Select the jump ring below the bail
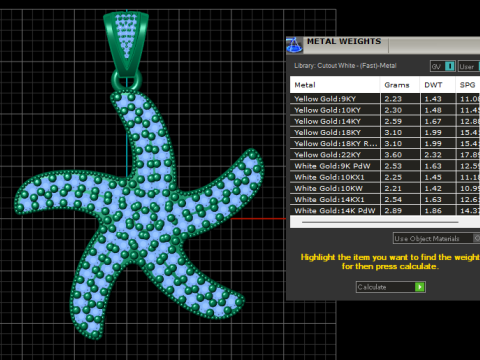Screen dimensions: 480x360 pos(127,80)
